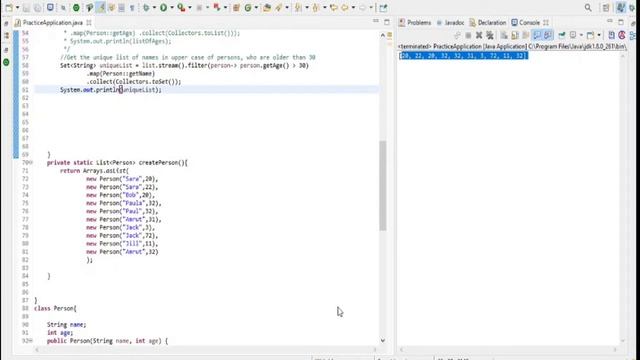This screenshot has height=360, width=640.
Task: Click the Debug bug icon
Action: pos(146,8)
